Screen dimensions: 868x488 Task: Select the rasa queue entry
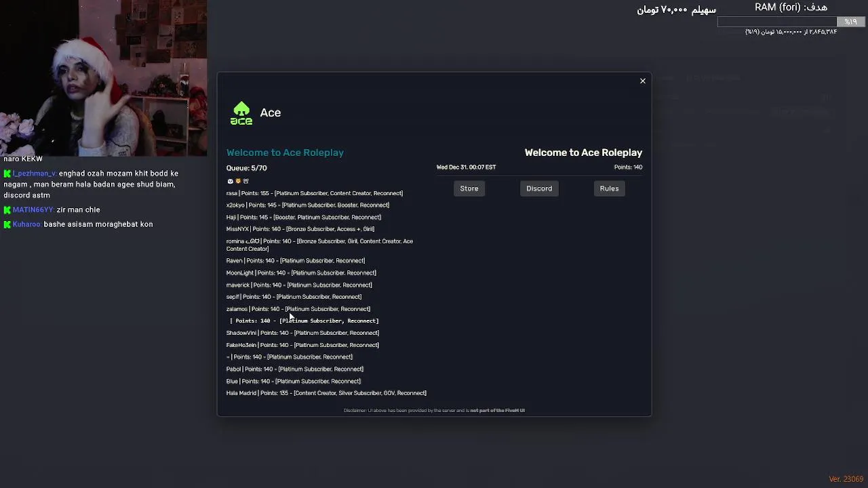pos(314,193)
